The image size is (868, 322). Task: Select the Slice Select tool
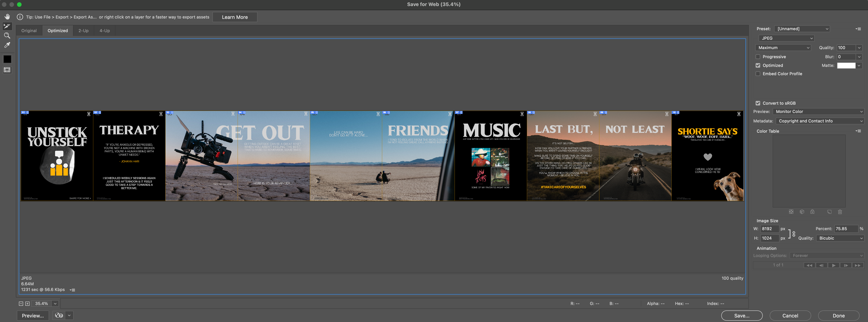pos(7,26)
